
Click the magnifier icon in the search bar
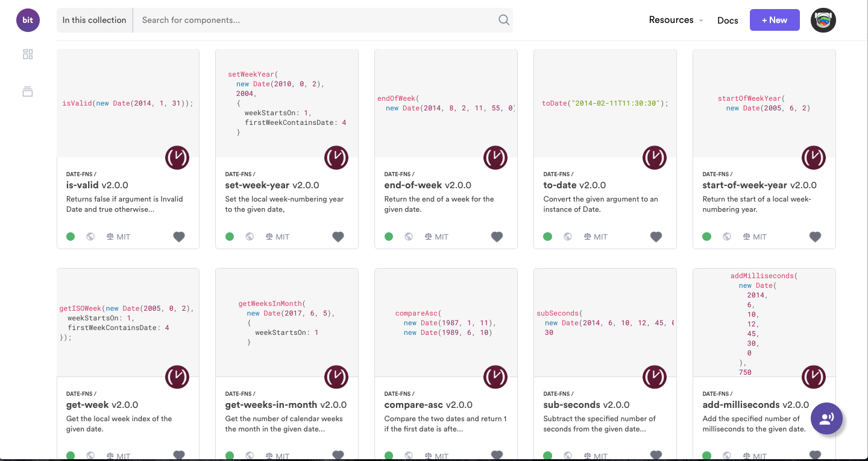point(503,20)
